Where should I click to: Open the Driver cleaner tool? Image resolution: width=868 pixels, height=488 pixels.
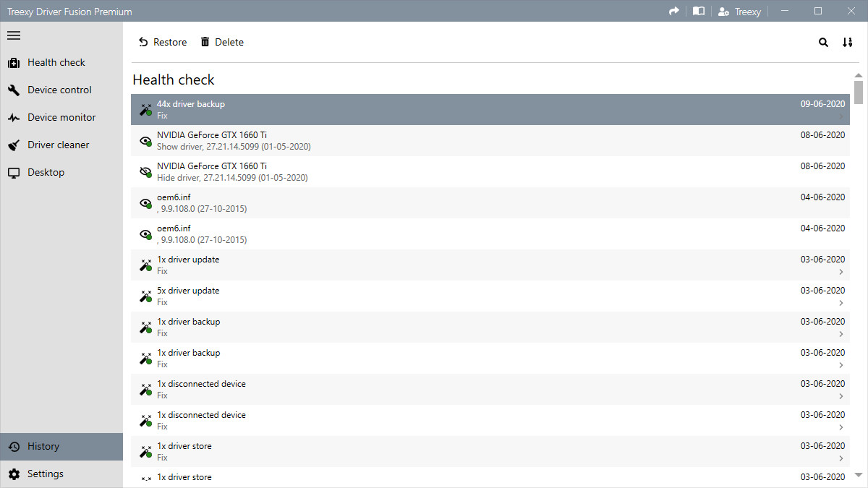[14, 145]
